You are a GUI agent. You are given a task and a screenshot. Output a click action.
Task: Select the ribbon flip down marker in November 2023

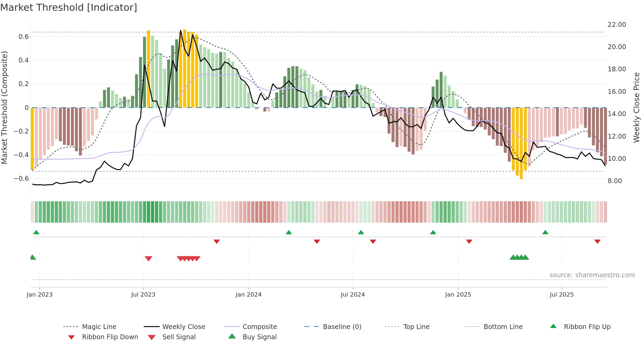[217, 242]
